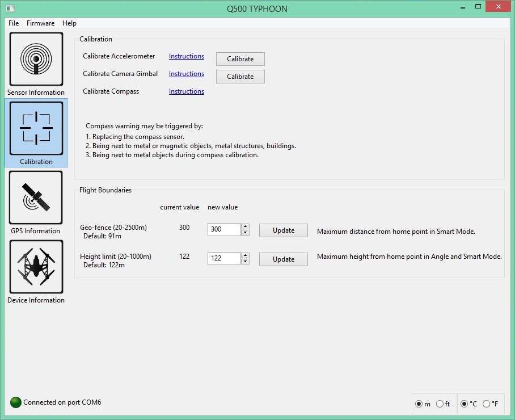Screen dimensions: 515x420
Task: Click the Height limit current value 122
Action: (184, 257)
